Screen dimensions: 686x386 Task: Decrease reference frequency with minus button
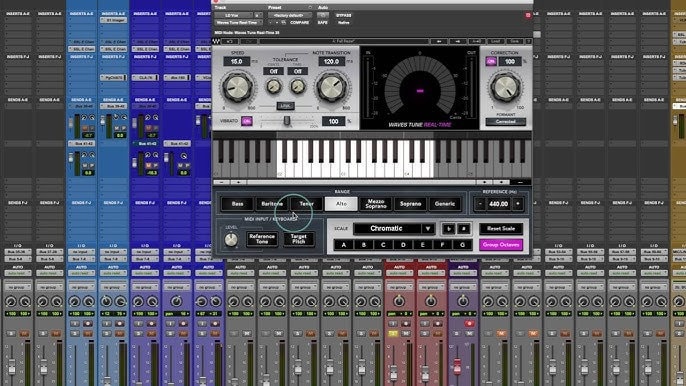point(480,204)
